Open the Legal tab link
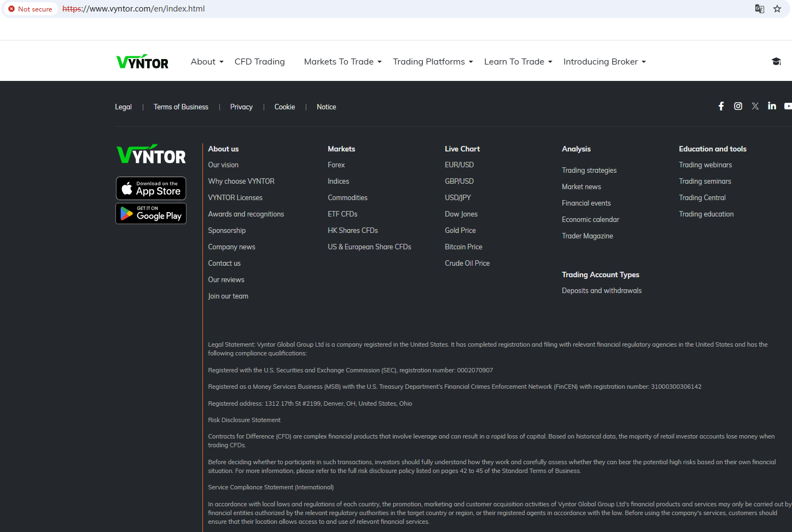 pyautogui.click(x=123, y=107)
